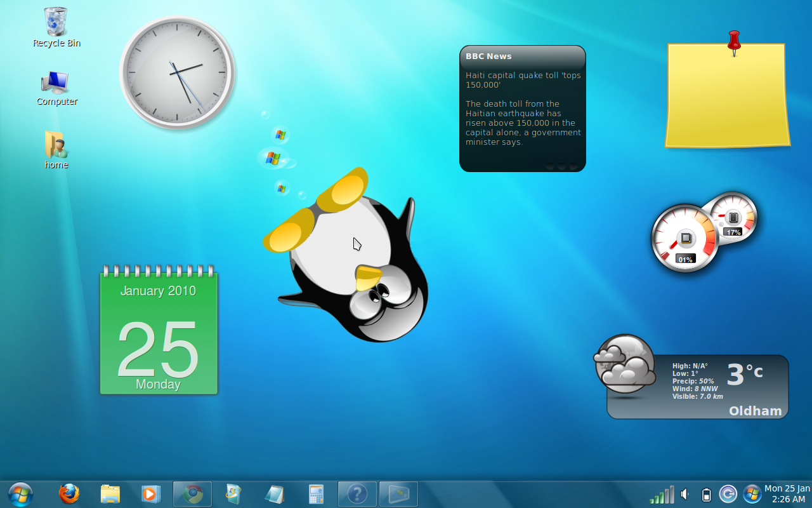Click the Oldham location label
Viewport: 812px width, 508px height.
click(x=756, y=411)
